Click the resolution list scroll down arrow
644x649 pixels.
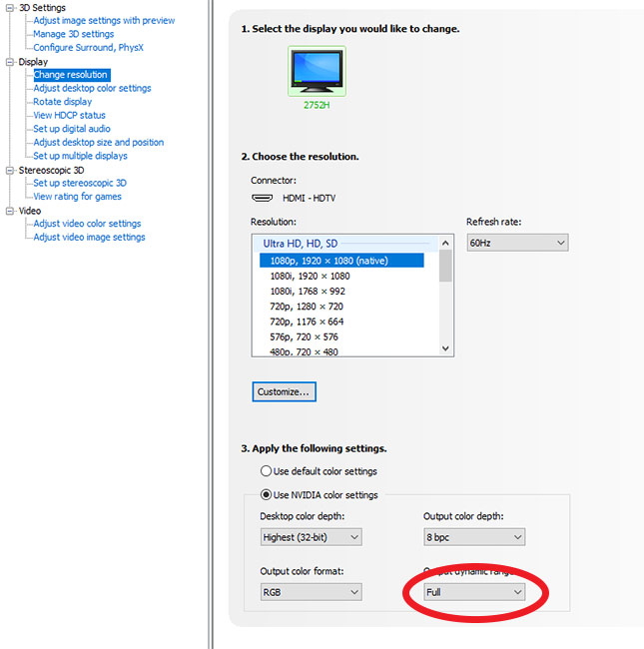click(445, 348)
